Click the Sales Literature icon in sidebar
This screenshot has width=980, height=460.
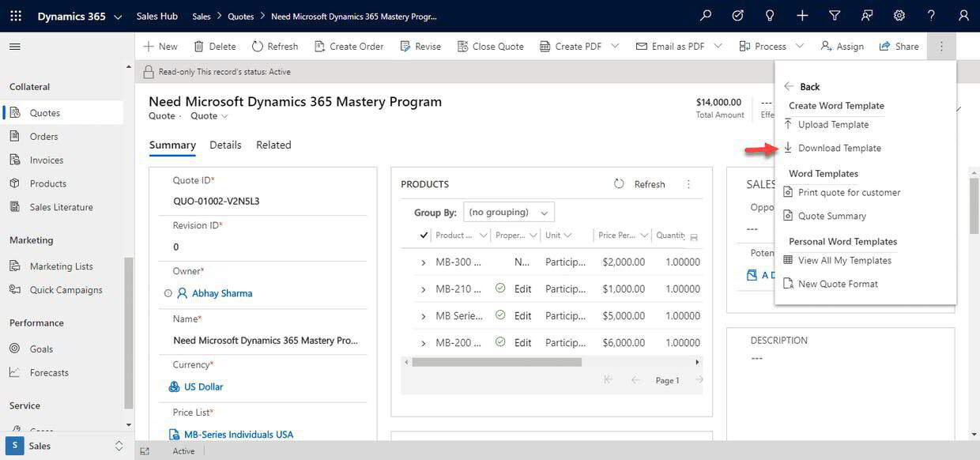point(14,207)
